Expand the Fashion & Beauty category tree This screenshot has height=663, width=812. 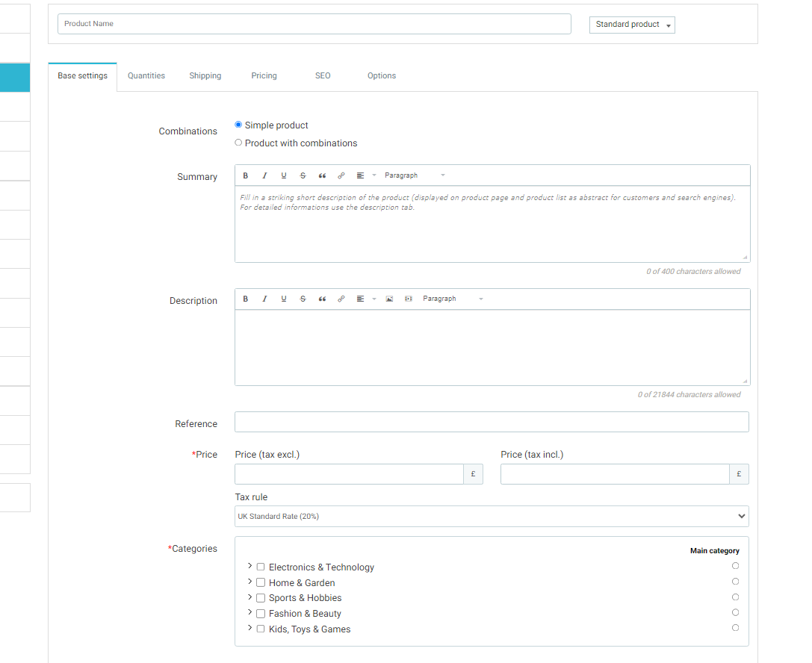(x=250, y=612)
